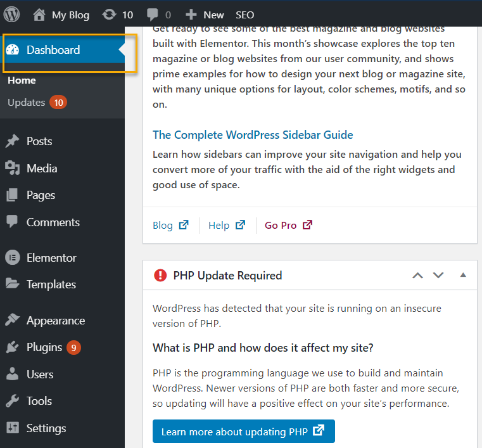Click "What is PHP and how does it affect my site?"
482x448 pixels.
[x=263, y=348]
